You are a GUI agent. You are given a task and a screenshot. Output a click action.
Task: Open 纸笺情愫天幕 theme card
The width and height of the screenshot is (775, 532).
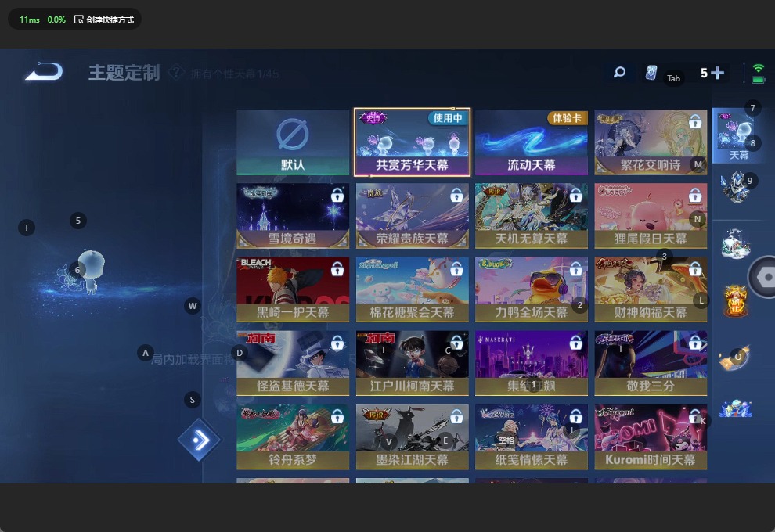coord(532,437)
